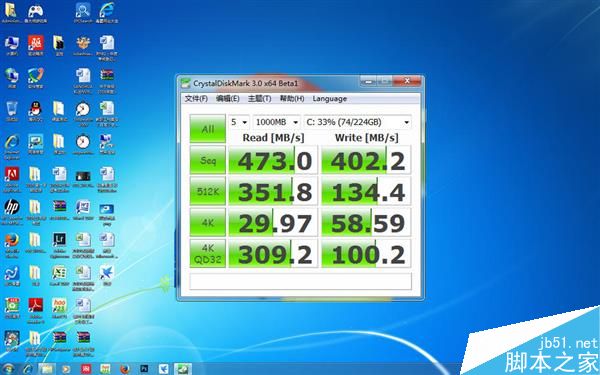Select the Computer desktop icon
This screenshot has width=600, height=375.
pos(12,46)
